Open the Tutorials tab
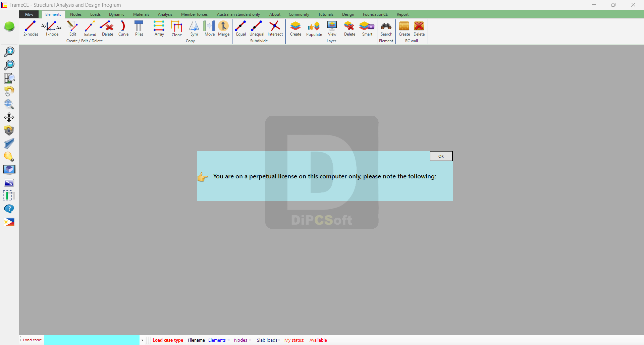Image resolution: width=644 pixels, height=345 pixels. pos(326,14)
